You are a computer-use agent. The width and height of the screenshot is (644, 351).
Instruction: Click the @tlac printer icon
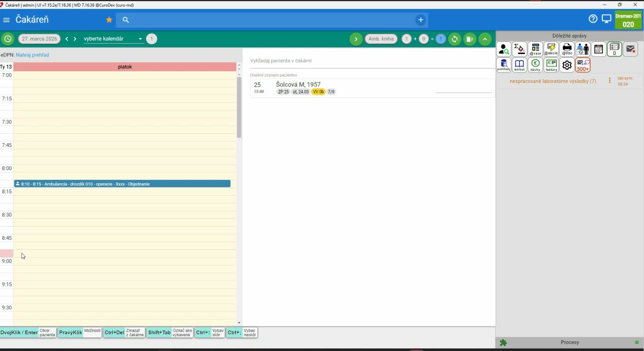[x=567, y=50]
